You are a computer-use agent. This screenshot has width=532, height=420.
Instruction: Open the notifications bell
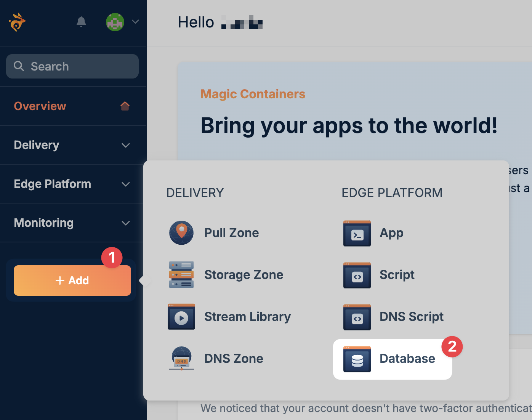pos(81,22)
